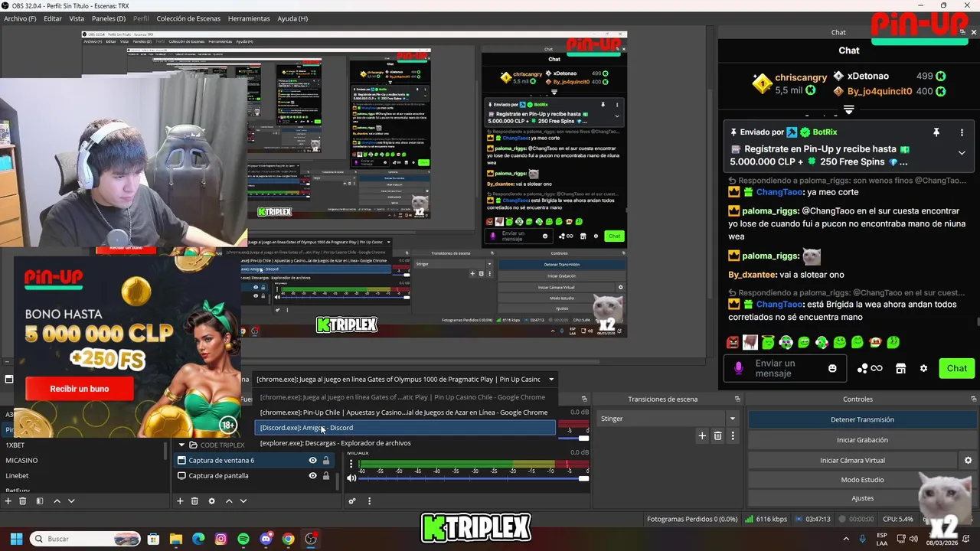Open transition properties three-dot menu
980x551 pixels.
click(x=733, y=435)
